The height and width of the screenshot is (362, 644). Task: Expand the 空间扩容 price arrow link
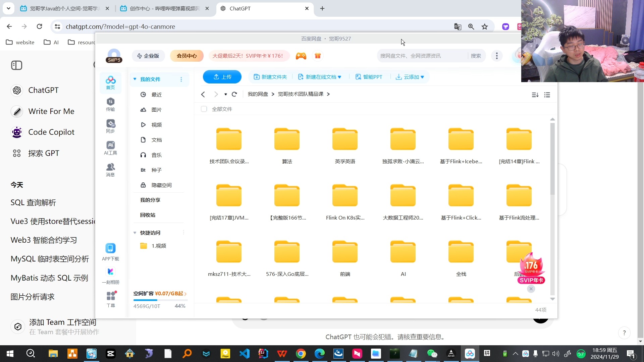[x=185, y=294]
